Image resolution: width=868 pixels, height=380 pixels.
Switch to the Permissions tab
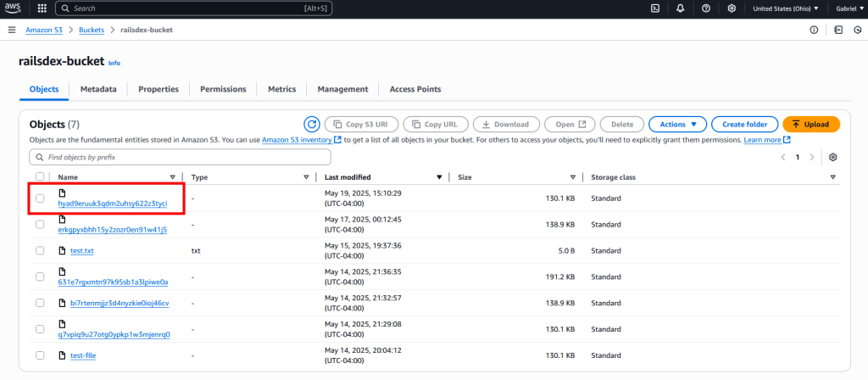(223, 89)
